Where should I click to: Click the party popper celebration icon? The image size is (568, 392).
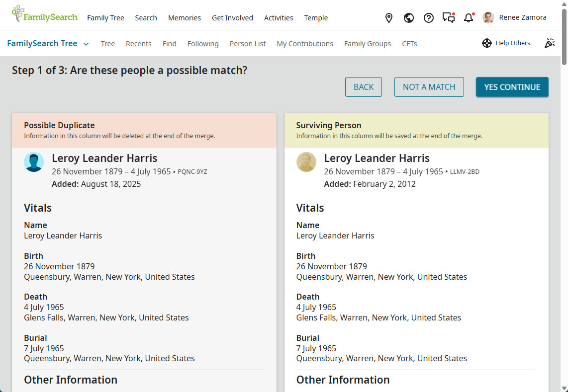(x=550, y=43)
